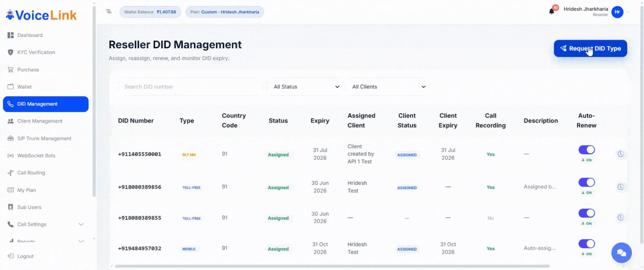Click the Client Management people icon
The image size is (644, 270).
[x=11, y=121]
